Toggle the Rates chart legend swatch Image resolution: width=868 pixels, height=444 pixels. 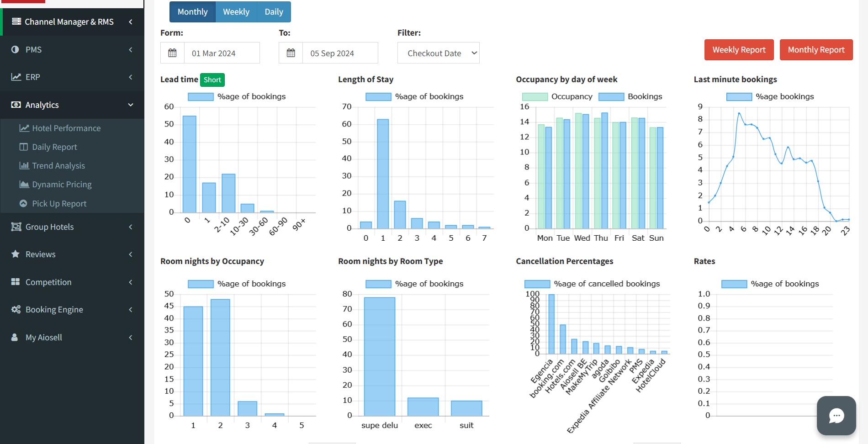coord(734,284)
